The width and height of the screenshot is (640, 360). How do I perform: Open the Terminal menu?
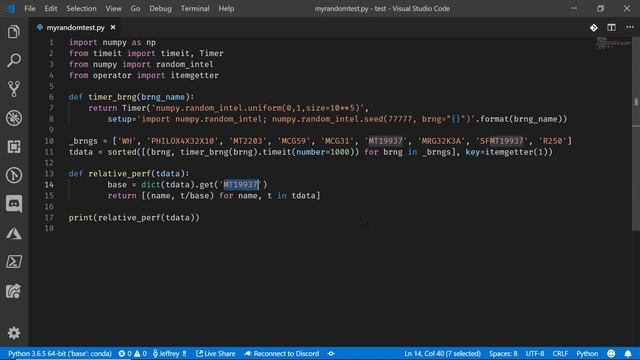(x=195, y=9)
